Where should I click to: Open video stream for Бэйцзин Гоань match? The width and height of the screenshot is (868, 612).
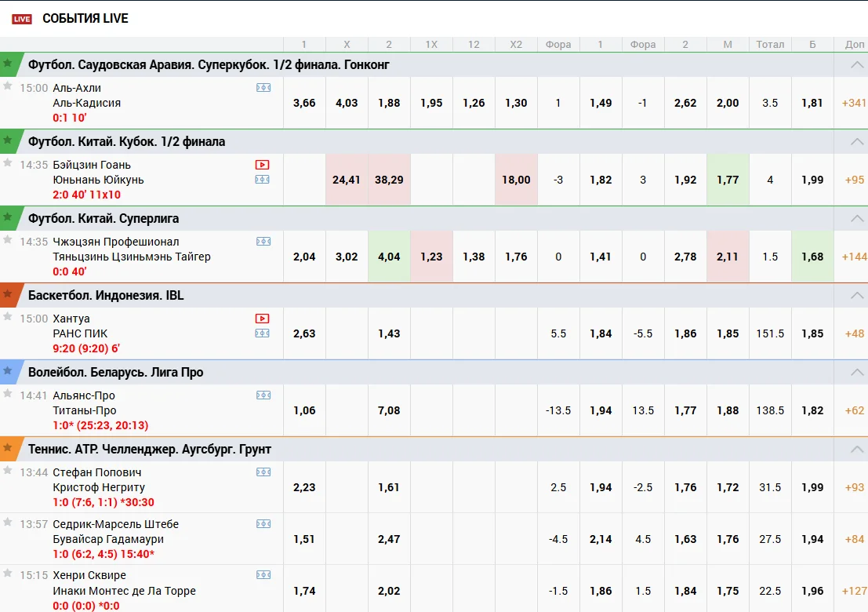[262, 165]
